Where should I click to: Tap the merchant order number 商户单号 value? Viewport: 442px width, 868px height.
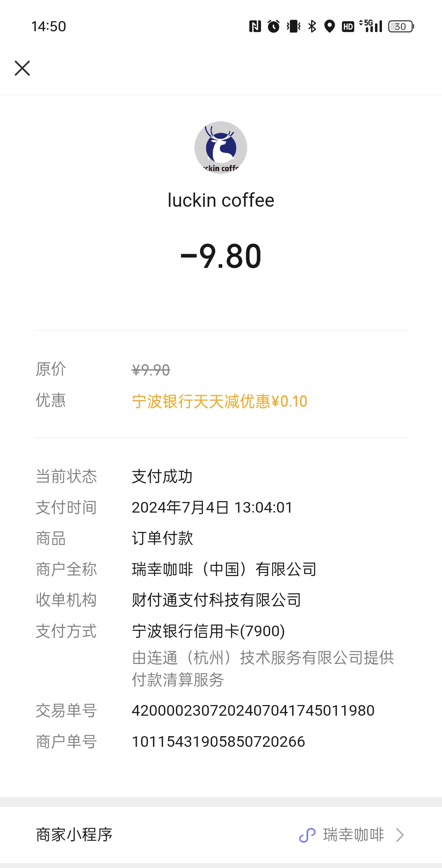[x=218, y=741]
